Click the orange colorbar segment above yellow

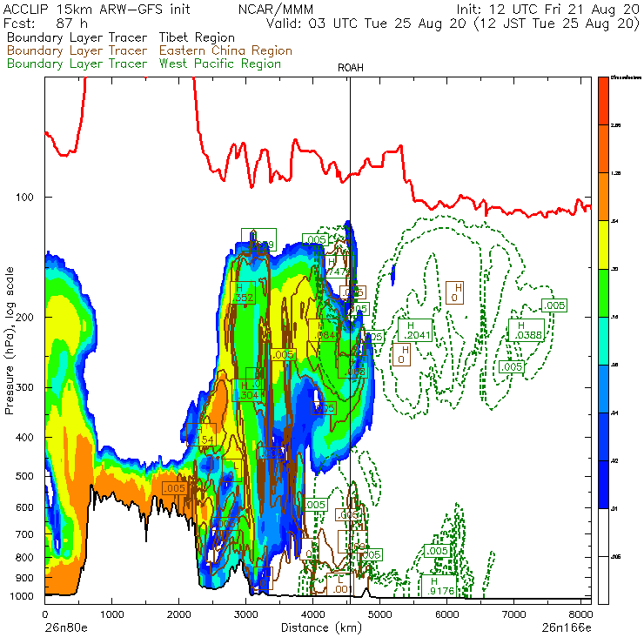click(603, 197)
